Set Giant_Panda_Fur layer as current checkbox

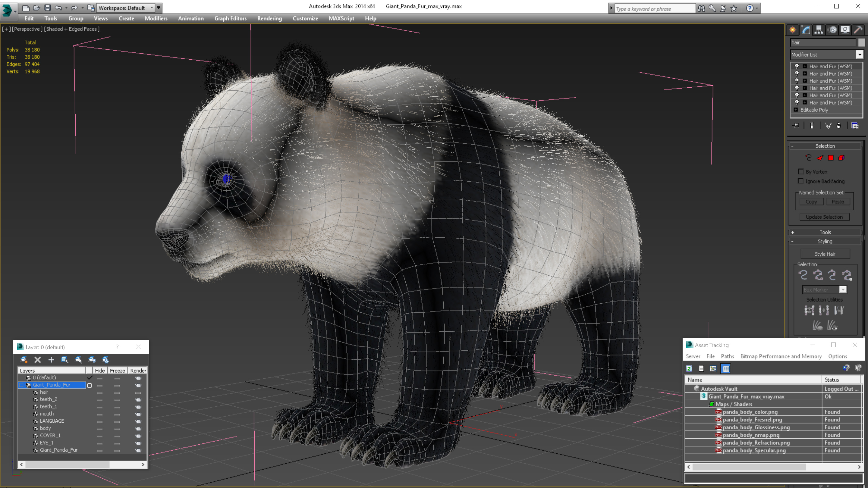(x=89, y=385)
